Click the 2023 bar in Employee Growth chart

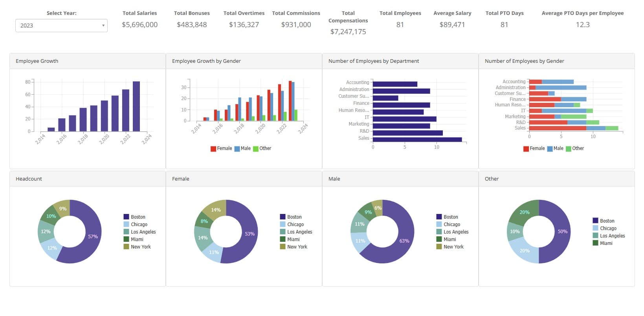point(136,106)
